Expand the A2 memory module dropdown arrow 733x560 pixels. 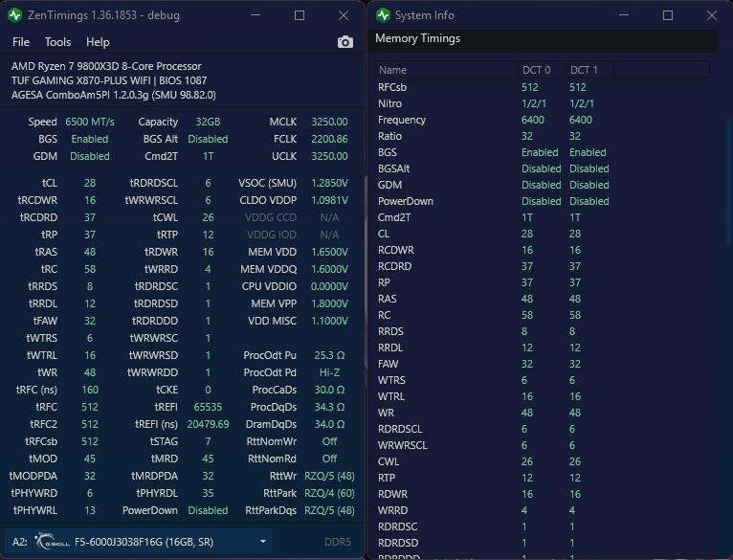(263, 541)
